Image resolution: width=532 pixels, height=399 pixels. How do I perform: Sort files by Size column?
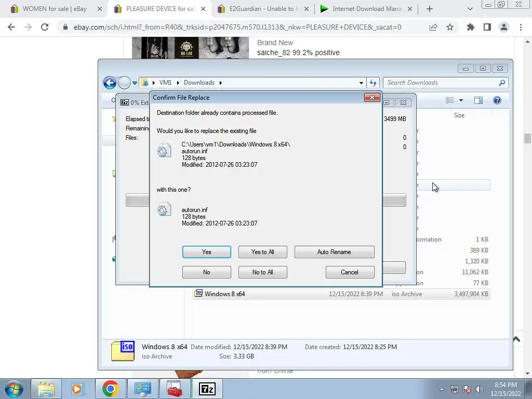coord(459,115)
